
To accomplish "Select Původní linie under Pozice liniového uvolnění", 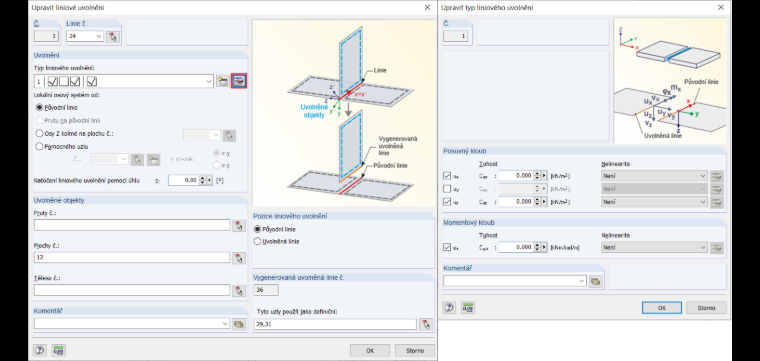I will pyautogui.click(x=258, y=229).
